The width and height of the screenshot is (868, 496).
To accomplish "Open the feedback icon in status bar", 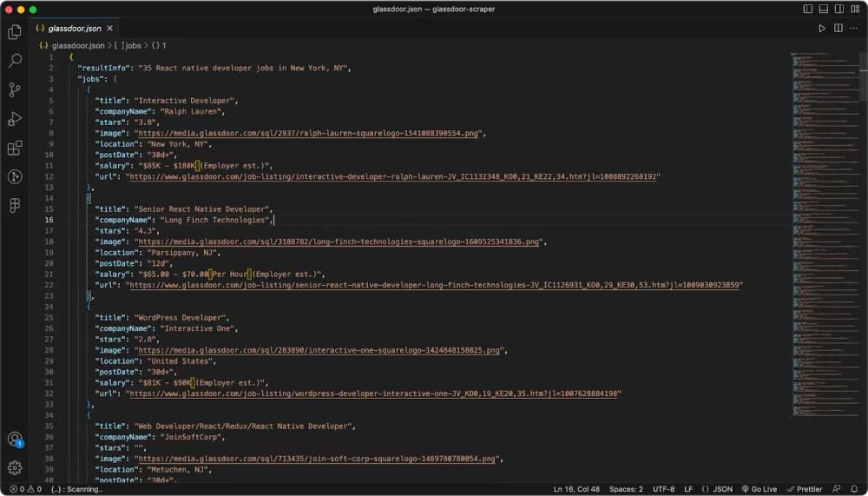I will [837, 489].
